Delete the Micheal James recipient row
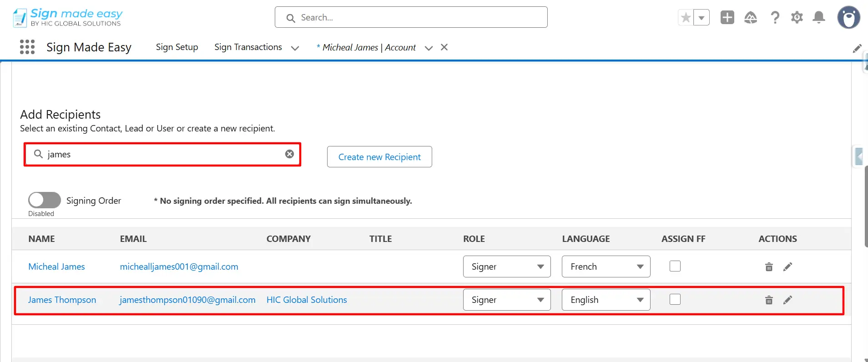 pos(769,266)
